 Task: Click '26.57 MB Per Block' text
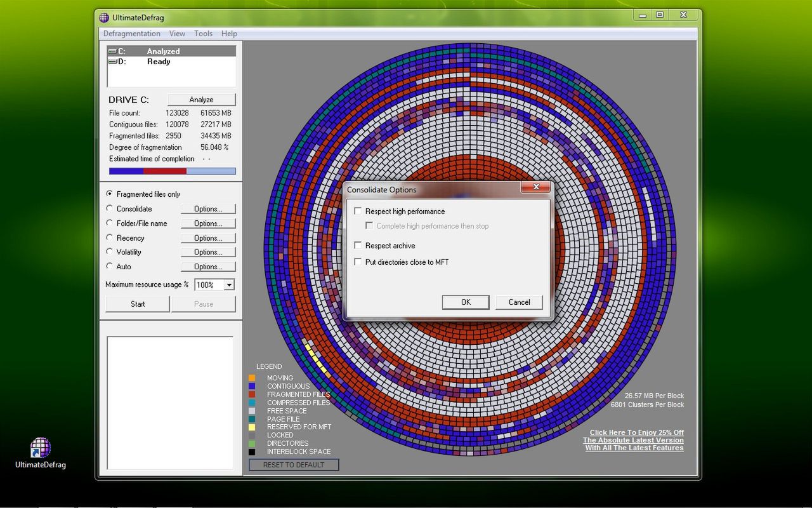click(x=654, y=396)
